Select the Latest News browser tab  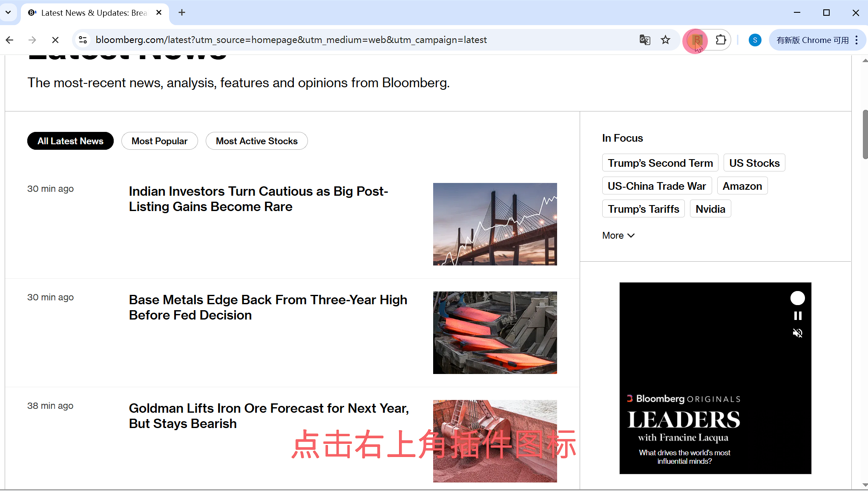tap(94, 13)
